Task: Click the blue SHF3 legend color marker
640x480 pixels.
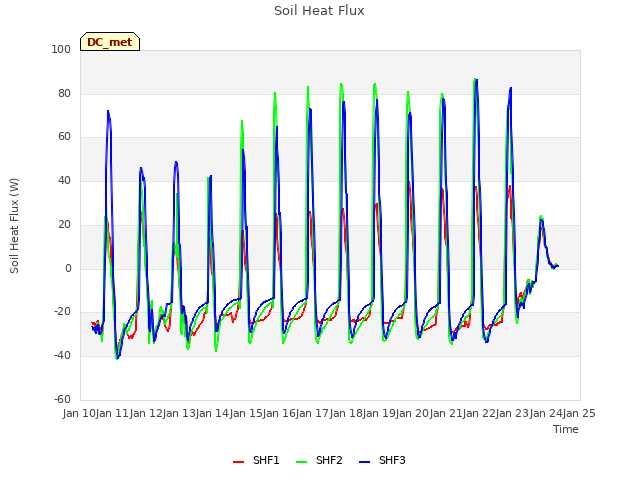Action: 364,461
